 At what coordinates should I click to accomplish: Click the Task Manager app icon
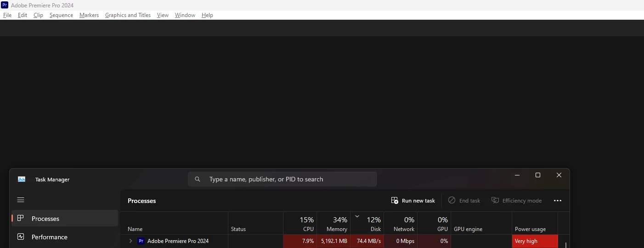(x=22, y=179)
